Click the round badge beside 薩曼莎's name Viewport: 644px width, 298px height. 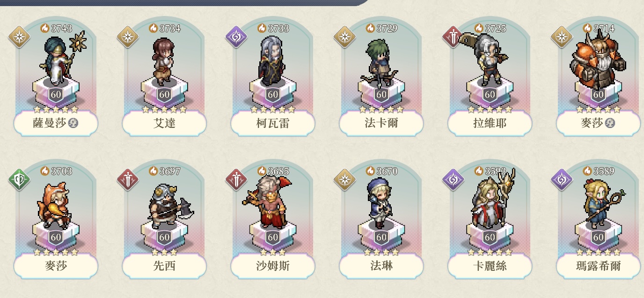coord(73,123)
